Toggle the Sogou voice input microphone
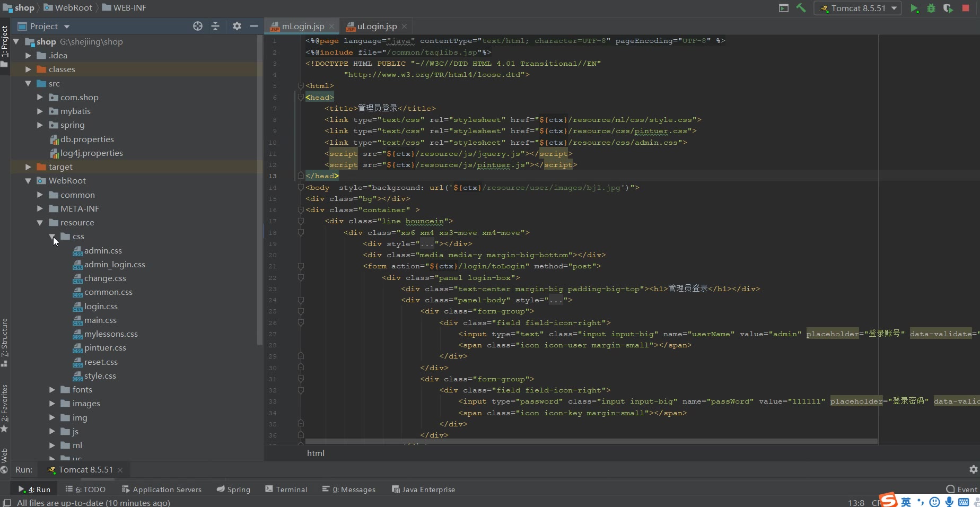The width and height of the screenshot is (980, 507). (x=949, y=502)
